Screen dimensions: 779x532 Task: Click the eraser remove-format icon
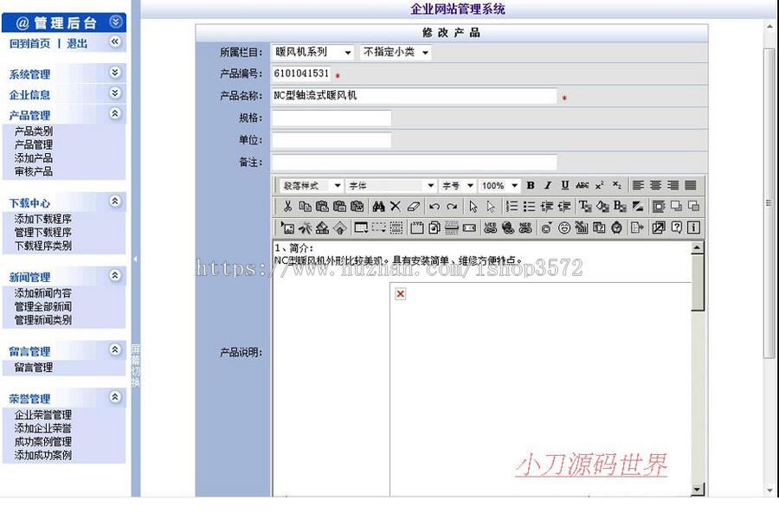(414, 206)
